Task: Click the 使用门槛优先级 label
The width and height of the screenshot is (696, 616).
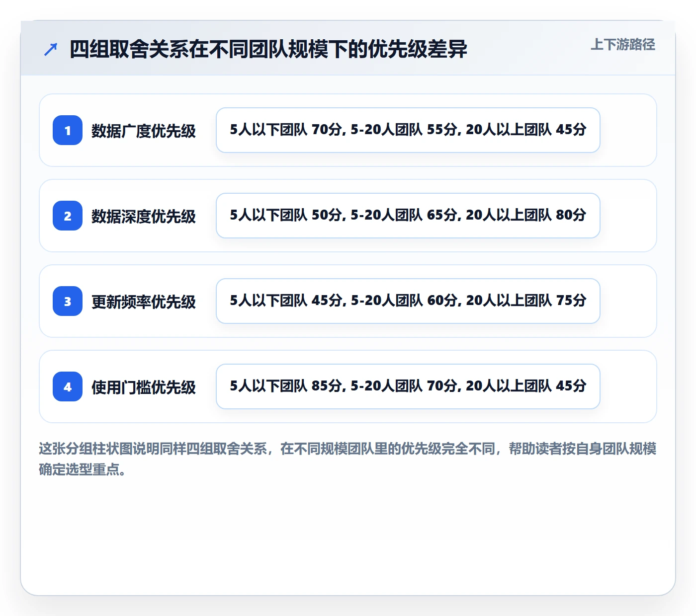Action: click(x=144, y=387)
